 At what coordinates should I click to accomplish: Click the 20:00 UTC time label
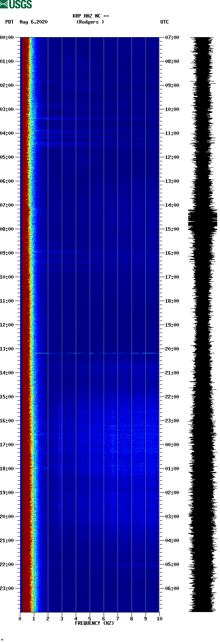click(x=172, y=349)
